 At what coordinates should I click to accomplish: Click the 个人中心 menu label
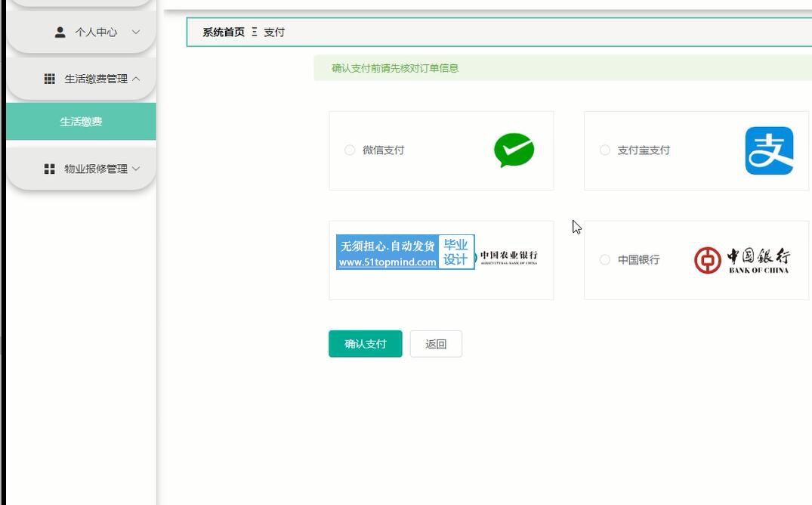(96, 33)
